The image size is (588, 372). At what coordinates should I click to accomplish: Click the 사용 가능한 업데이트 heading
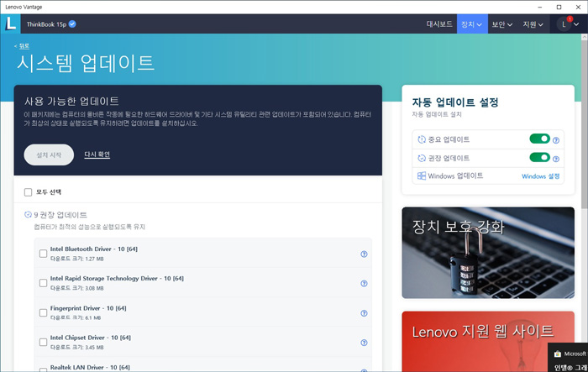(x=71, y=102)
